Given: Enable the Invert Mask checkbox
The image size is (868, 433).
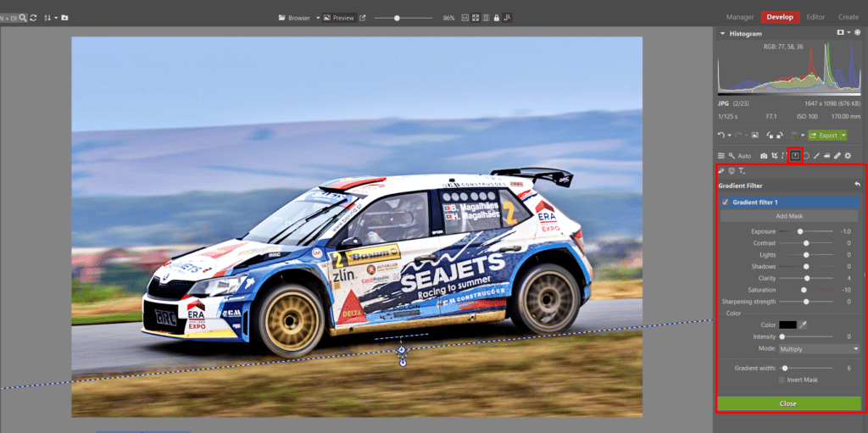Looking at the screenshot, I should point(782,380).
